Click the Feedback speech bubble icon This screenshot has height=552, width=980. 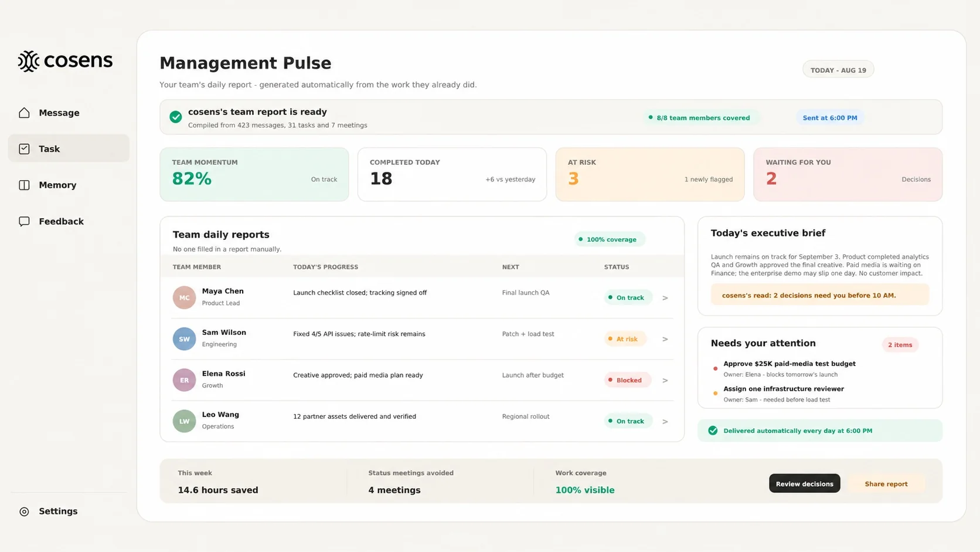pos(24,222)
